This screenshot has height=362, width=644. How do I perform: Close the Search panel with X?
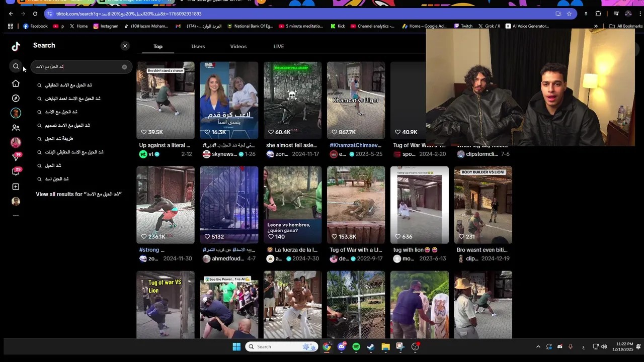pos(125,46)
